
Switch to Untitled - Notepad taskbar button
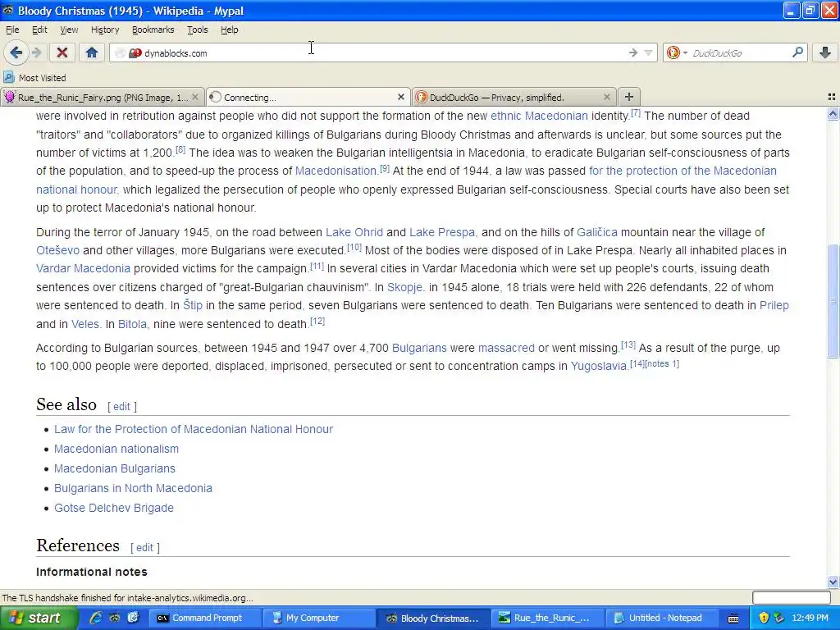click(x=663, y=619)
